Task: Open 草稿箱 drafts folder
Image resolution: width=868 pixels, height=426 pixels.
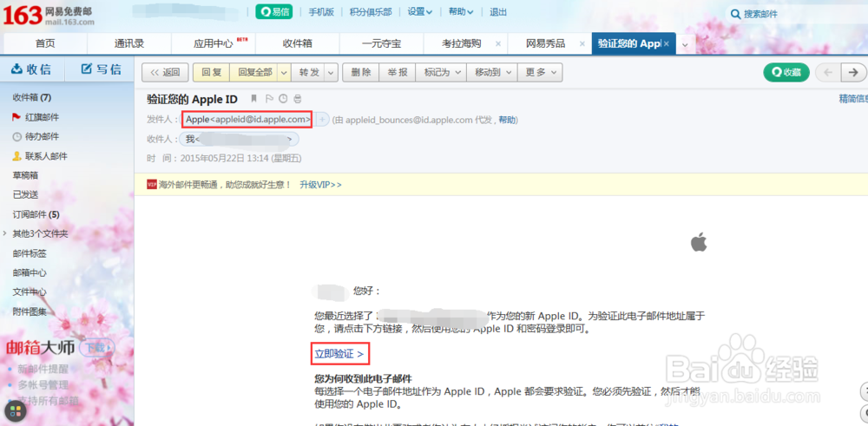Action: pyautogui.click(x=25, y=175)
